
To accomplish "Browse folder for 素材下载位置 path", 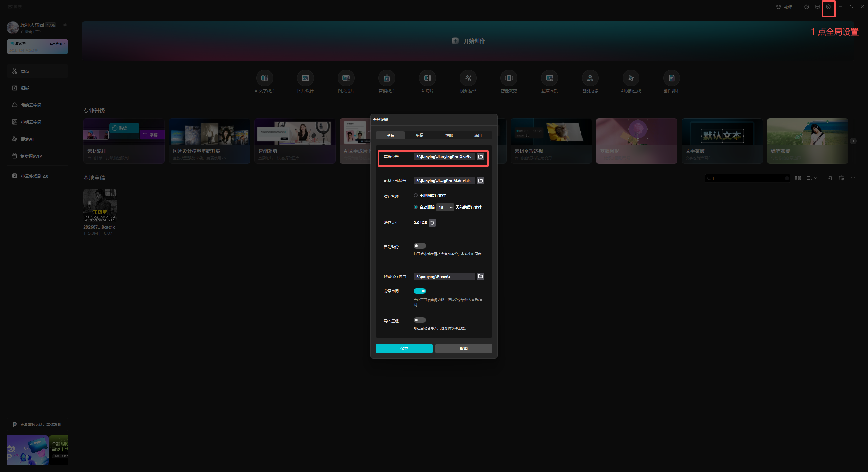I will click(x=480, y=181).
